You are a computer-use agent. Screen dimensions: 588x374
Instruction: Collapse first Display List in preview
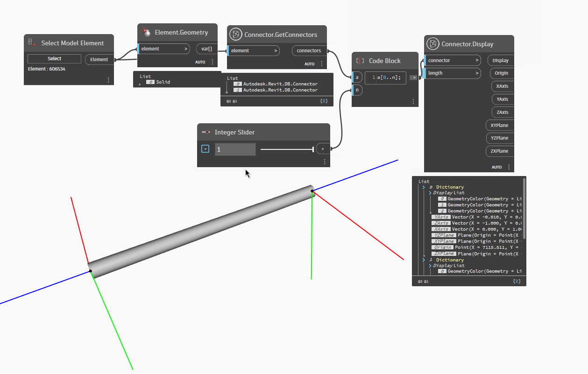click(430, 193)
